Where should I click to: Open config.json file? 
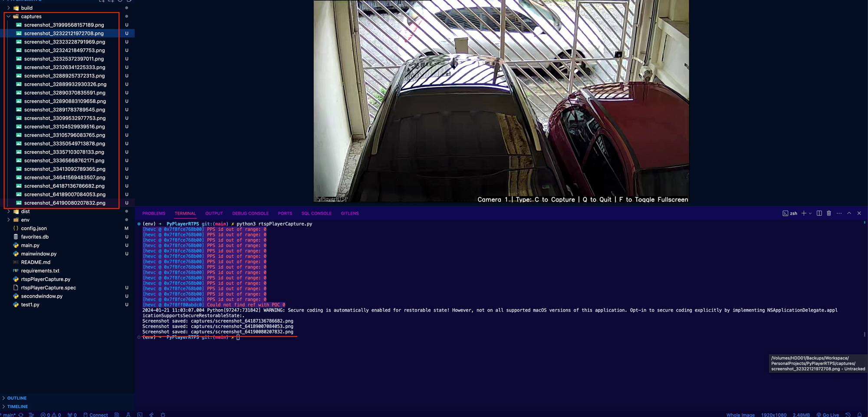coord(34,228)
